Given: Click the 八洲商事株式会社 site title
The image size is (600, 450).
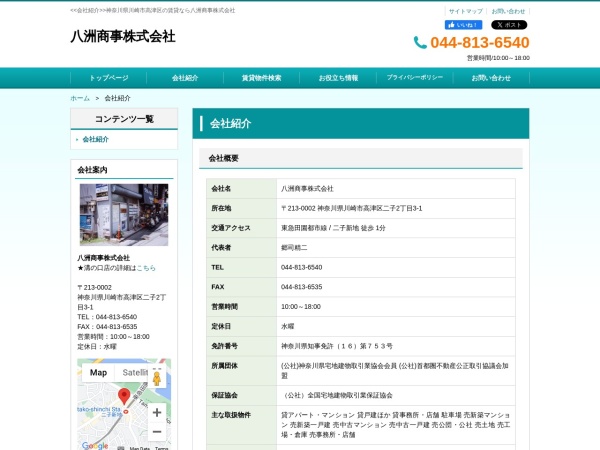Looking at the screenshot, I should 123,37.
